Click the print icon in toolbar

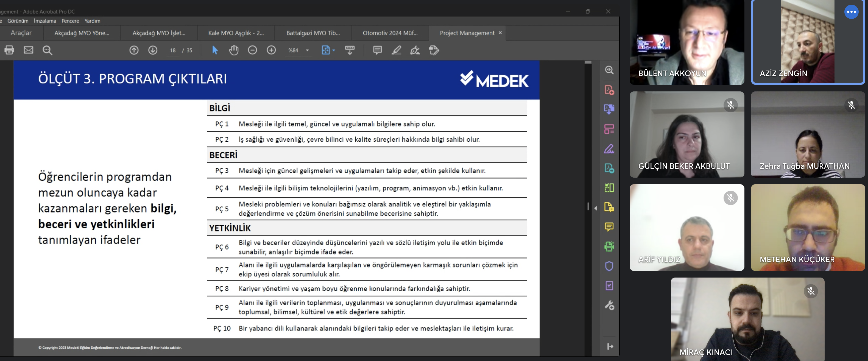point(9,50)
